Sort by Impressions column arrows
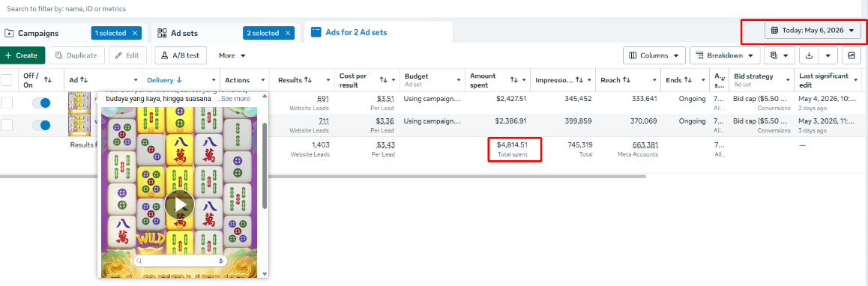 579,80
